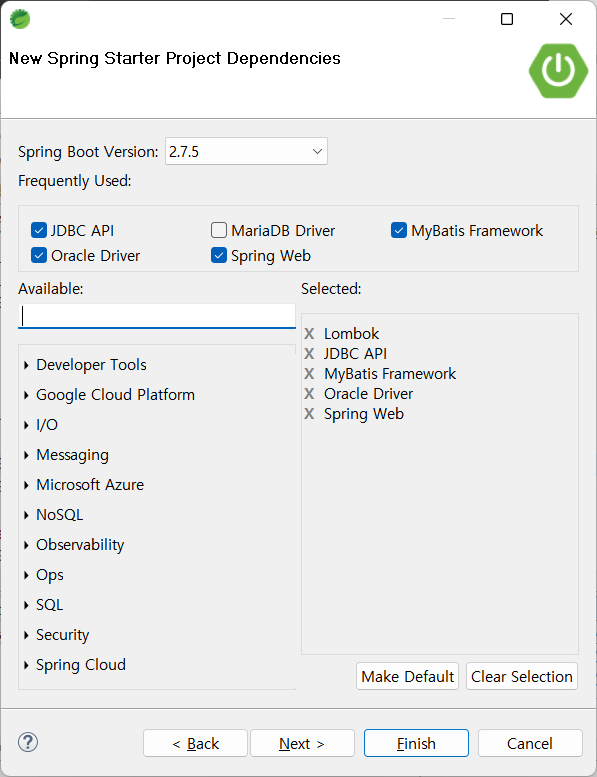Open the Spring Boot Version dropdown

coord(246,151)
